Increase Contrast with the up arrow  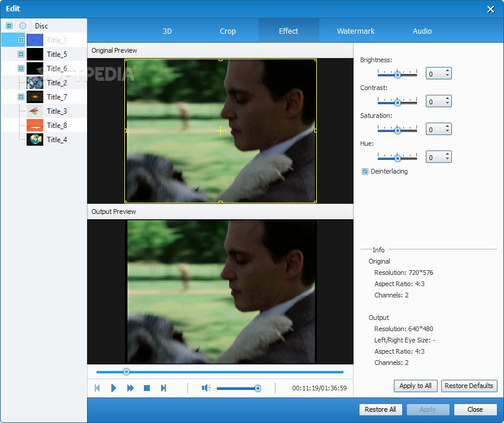pos(447,99)
